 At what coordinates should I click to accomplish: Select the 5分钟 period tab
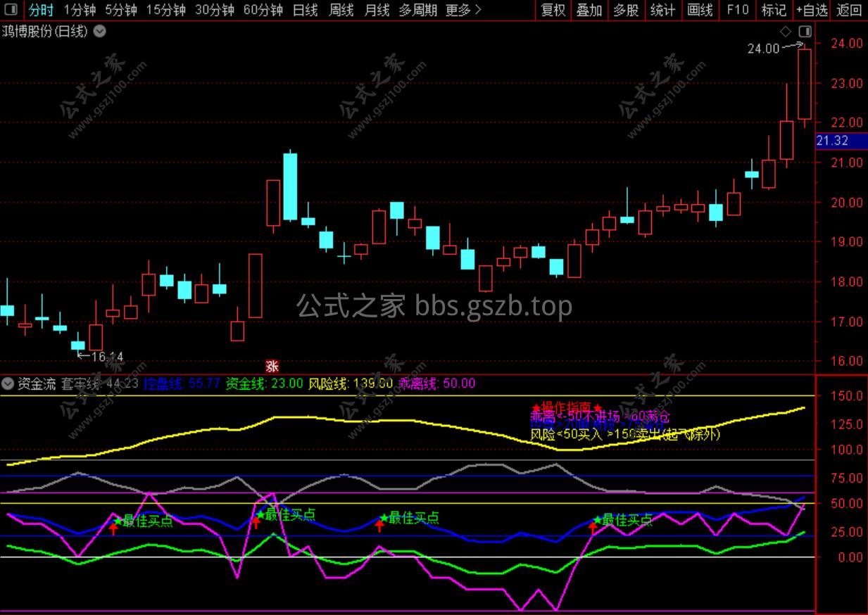point(122,10)
